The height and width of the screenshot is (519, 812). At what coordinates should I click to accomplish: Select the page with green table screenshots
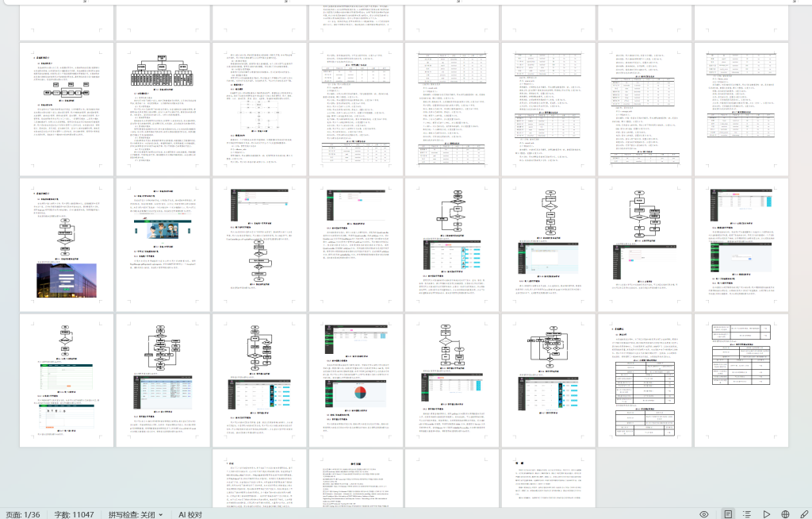67,380
